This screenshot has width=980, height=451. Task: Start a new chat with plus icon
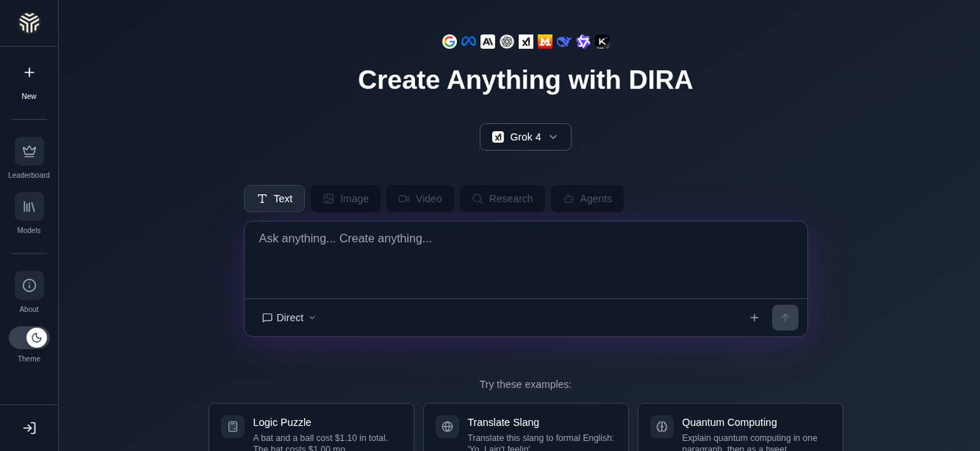tap(29, 73)
